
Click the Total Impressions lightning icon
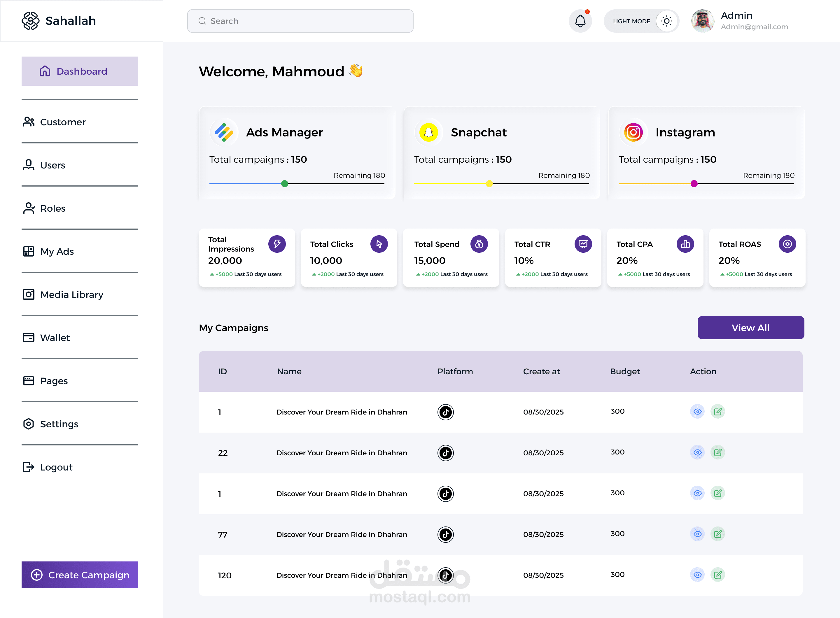point(277,244)
